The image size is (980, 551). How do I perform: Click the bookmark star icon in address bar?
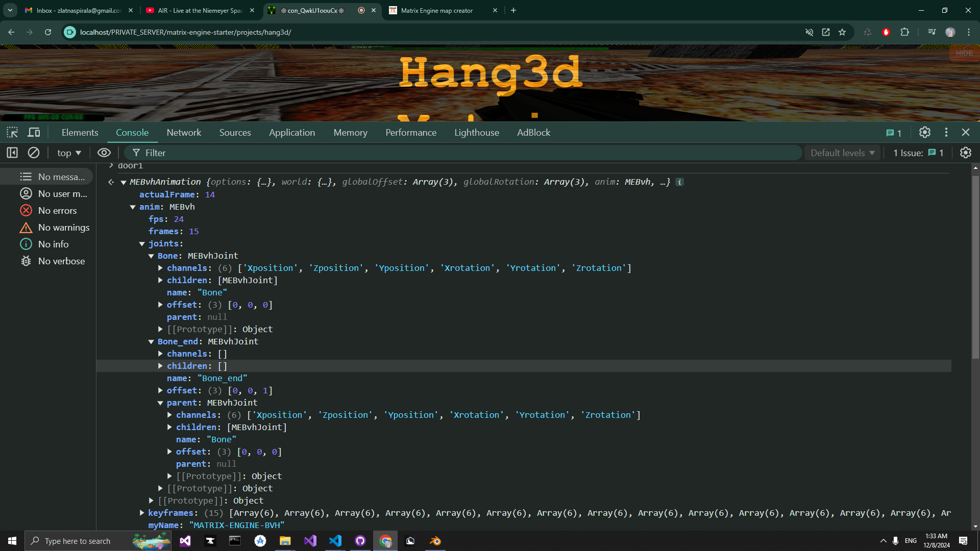(x=842, y=32)
